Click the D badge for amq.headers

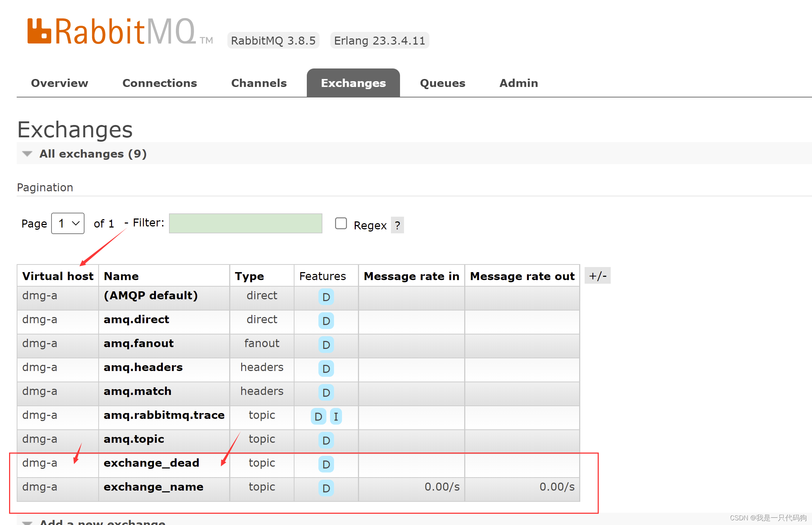tap(326, 368)
